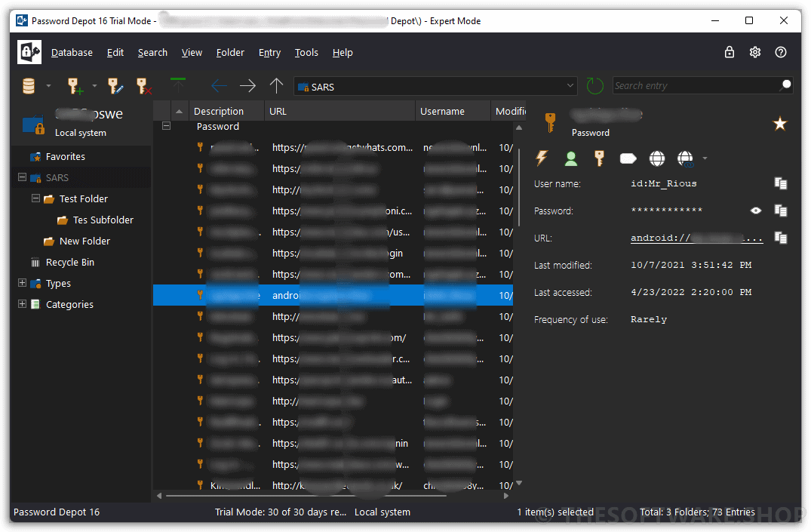Copy the URL to clipboard
811x532 pixels.
pos(781,238)
